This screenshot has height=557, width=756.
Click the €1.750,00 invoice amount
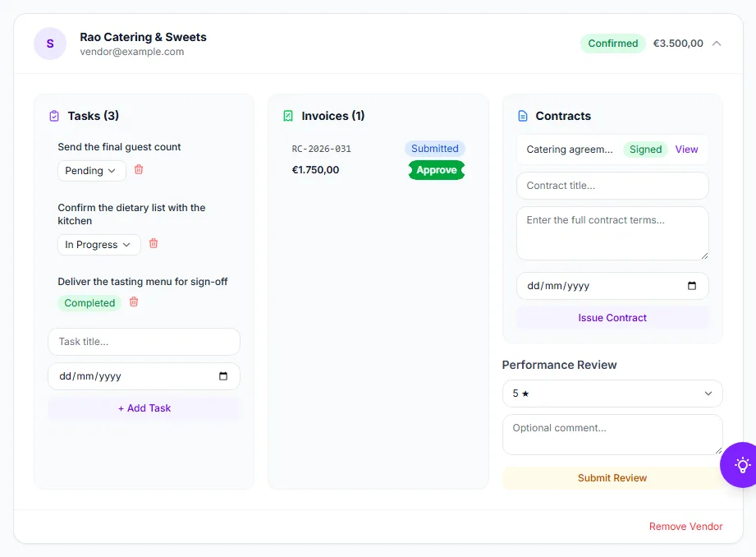click(x=315, y=170)
